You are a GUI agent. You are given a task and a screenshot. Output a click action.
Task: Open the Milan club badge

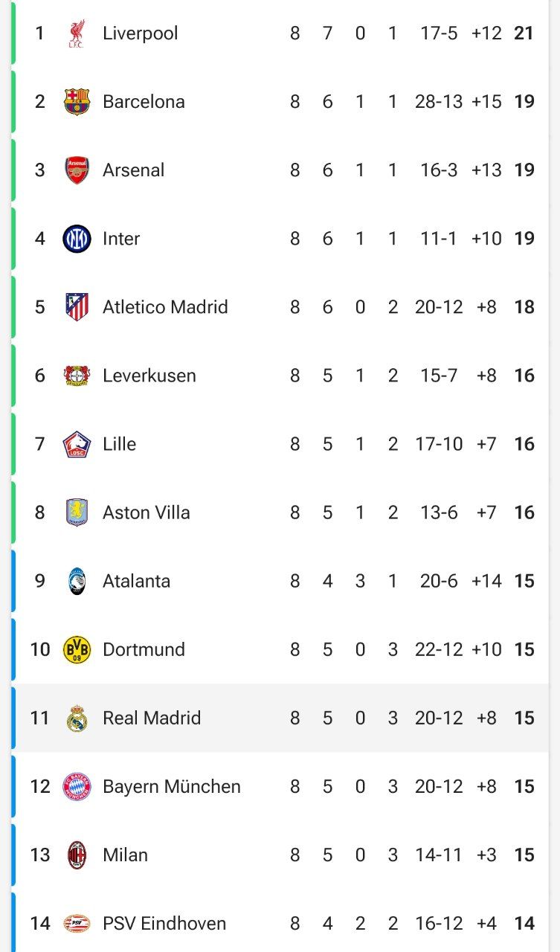77,855
